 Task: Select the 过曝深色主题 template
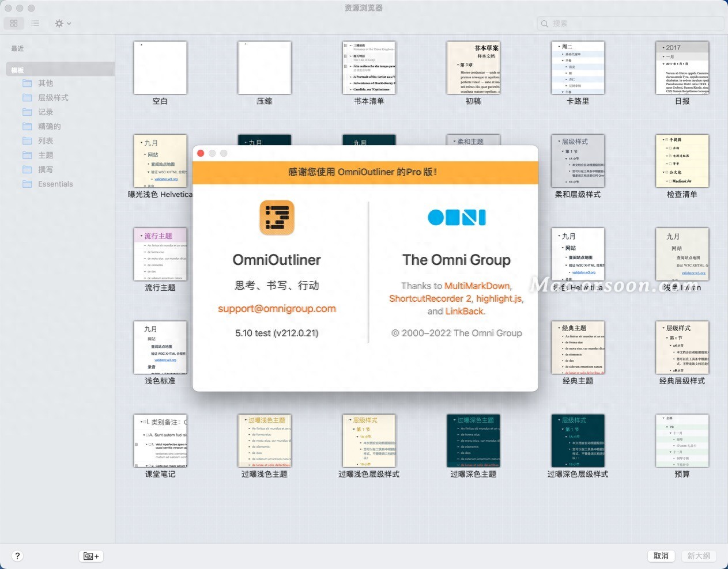(x=473, y=441)
